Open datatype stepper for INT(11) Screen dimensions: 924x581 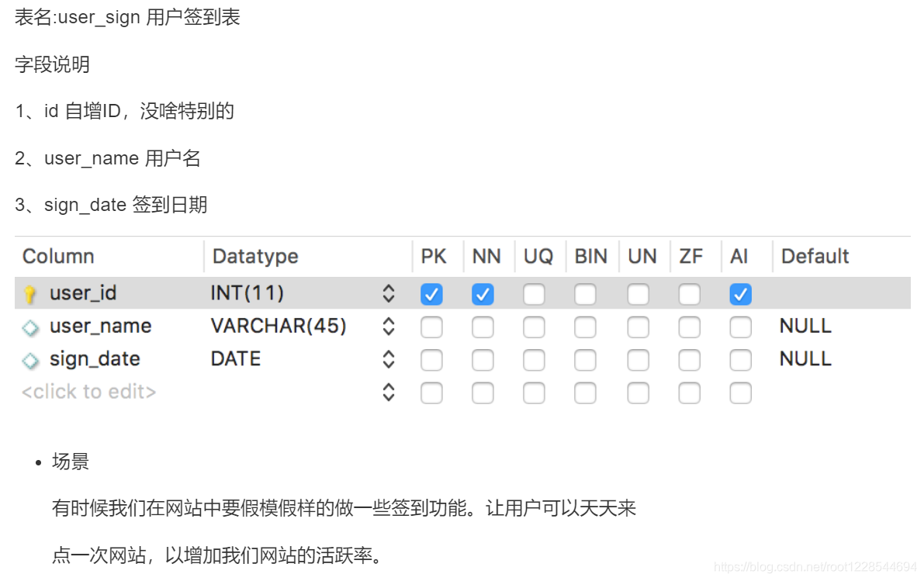tap(389, 293)
